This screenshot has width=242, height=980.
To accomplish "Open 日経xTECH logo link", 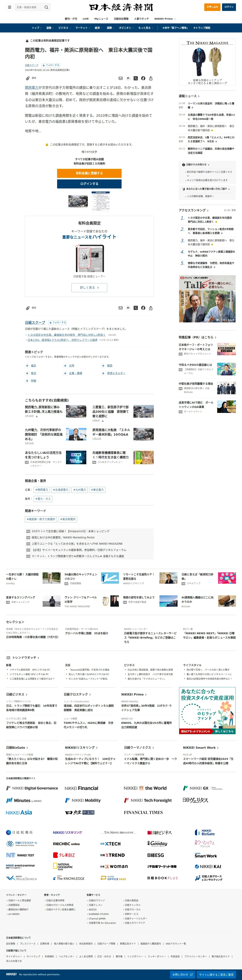I will (111, 843).
